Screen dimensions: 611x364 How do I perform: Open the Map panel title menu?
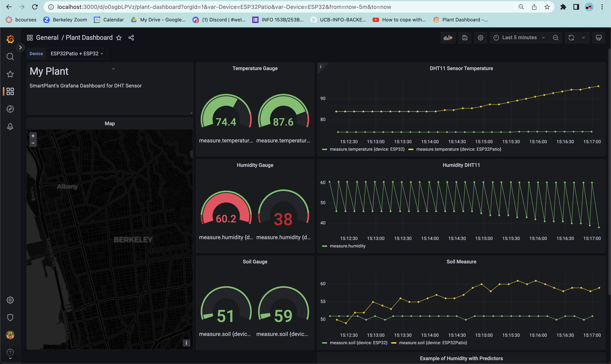coord(110,124)
